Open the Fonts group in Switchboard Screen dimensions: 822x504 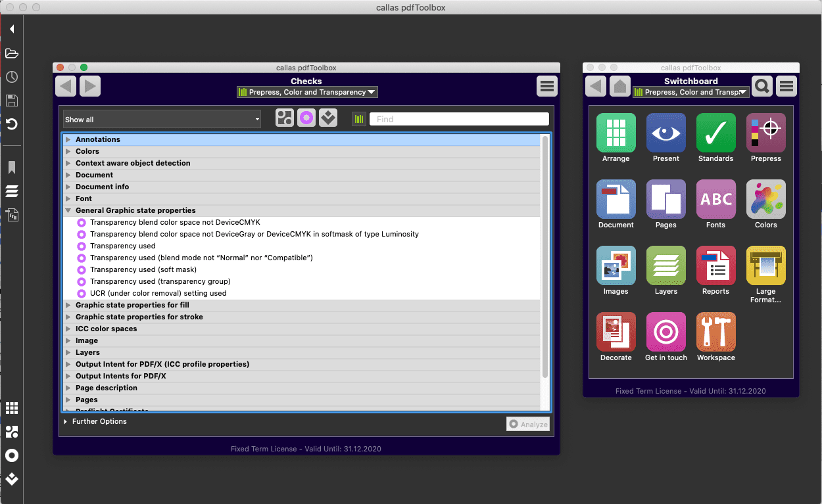click(x=715, y=199)
